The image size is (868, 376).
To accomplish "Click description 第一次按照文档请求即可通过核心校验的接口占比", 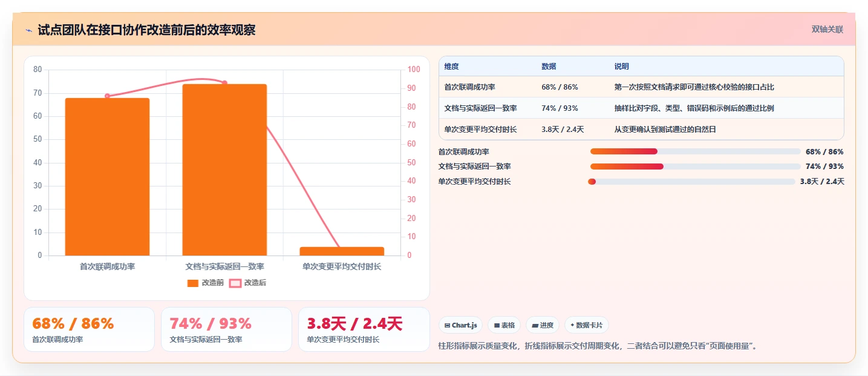I will [694, 87].
